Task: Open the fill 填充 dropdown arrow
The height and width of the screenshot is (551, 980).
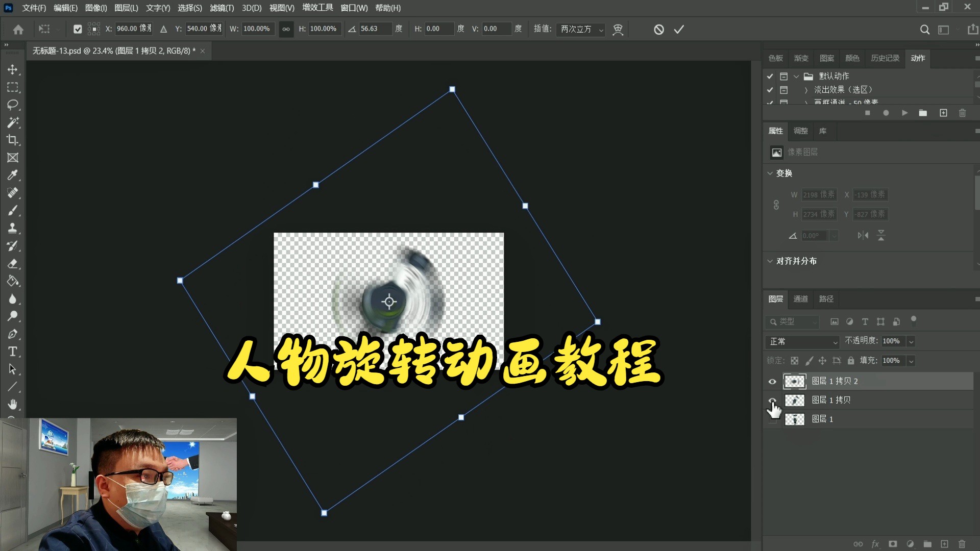Action: coord(911,361)
